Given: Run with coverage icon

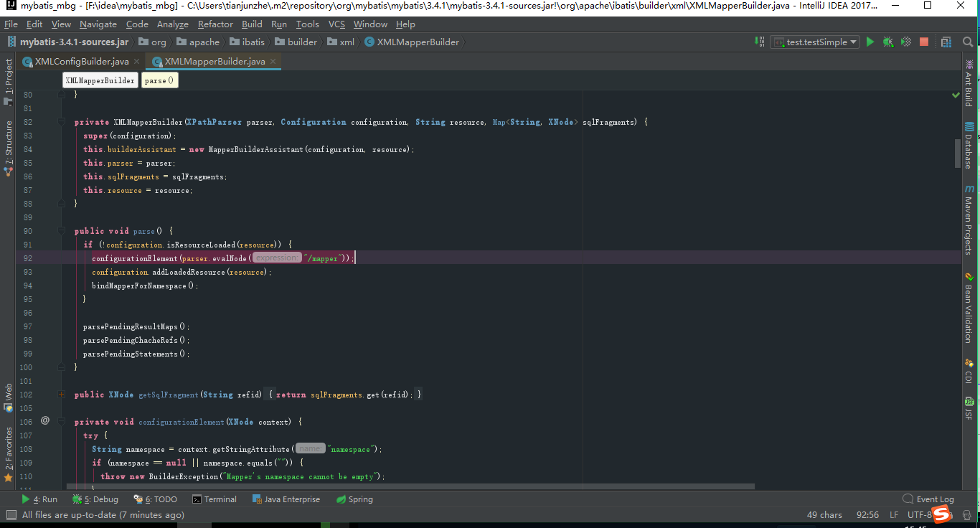Looking at the screenshot, I should click(904, 42).
